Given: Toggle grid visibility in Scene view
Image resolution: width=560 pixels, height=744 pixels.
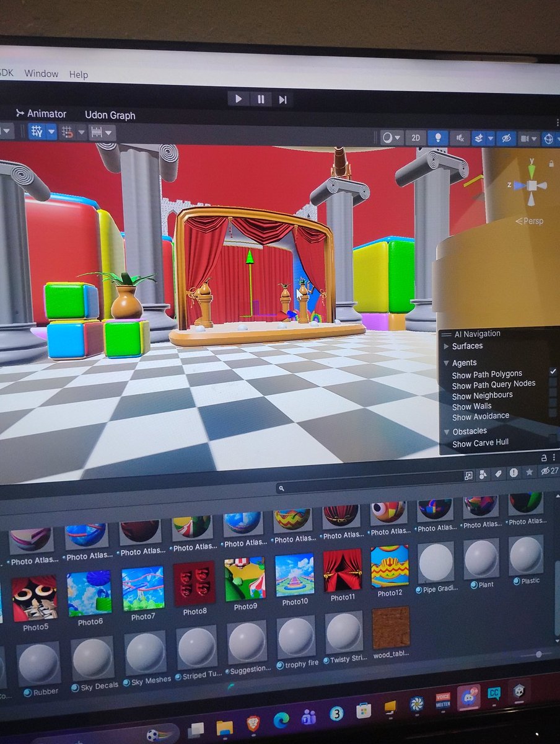Looking at the screenshot, I should tap(37, 131).
